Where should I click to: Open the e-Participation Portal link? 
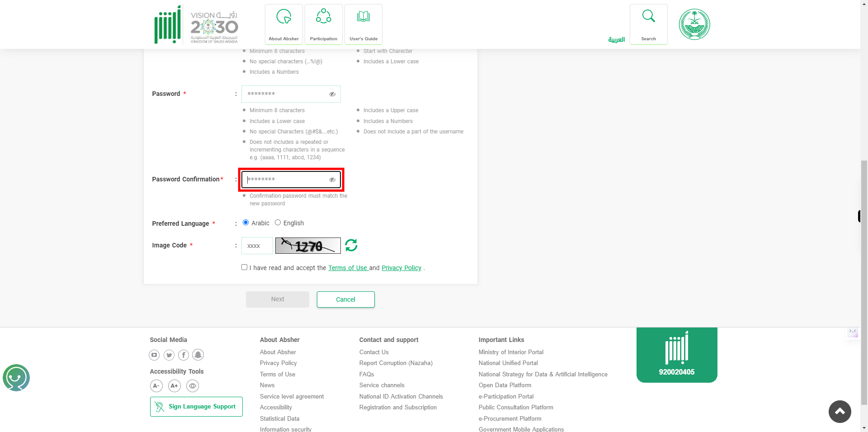click(x=506, y=396)
